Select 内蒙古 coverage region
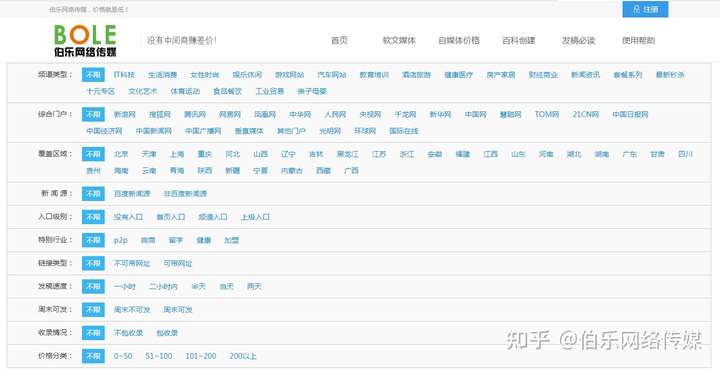Viewport: 720px width, 369px height. pos(292,171)
